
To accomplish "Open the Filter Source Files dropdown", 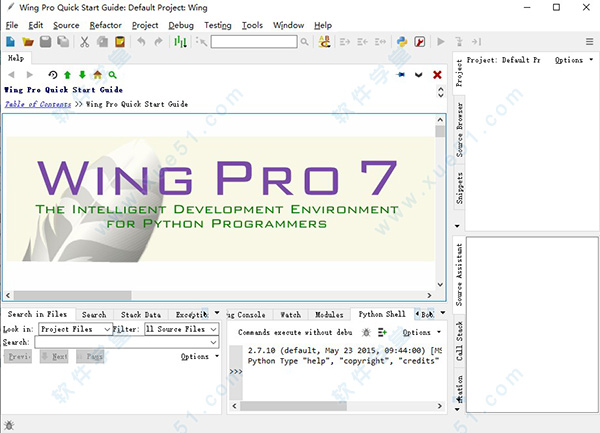I will pyautogui.click(x=181, y=329).
